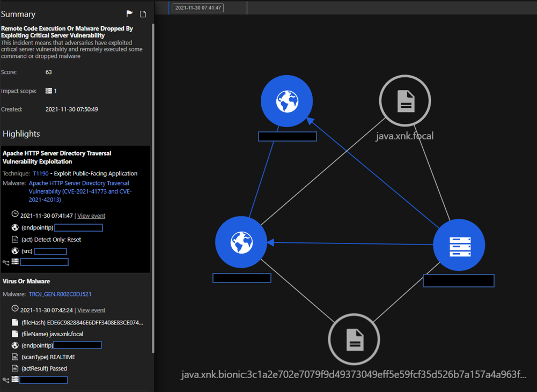Click share icon under Apache highlight
Viewport: 537px width, 392px height.
(x=6, y=262)
